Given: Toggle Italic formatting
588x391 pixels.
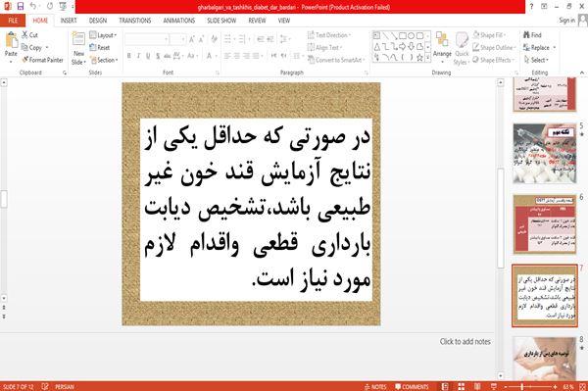Looking at the screenshot, I should pos(138,56).
